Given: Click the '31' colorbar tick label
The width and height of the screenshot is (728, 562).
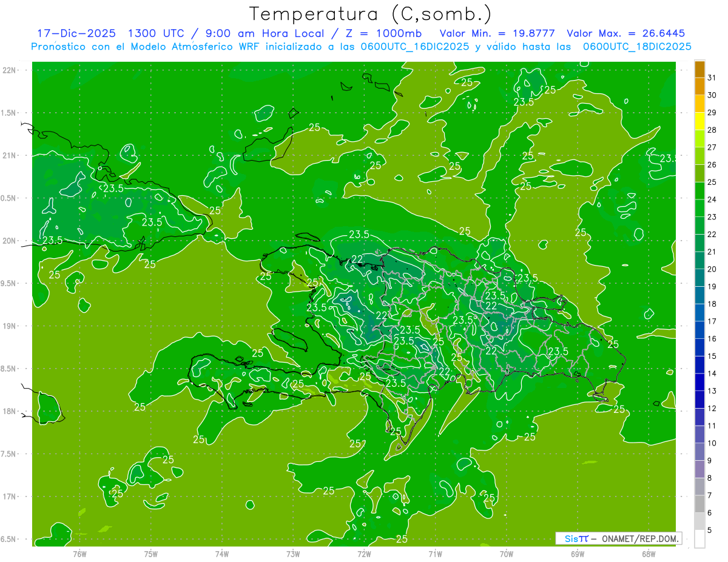Looking at the screenshot, I should [712, 78].
